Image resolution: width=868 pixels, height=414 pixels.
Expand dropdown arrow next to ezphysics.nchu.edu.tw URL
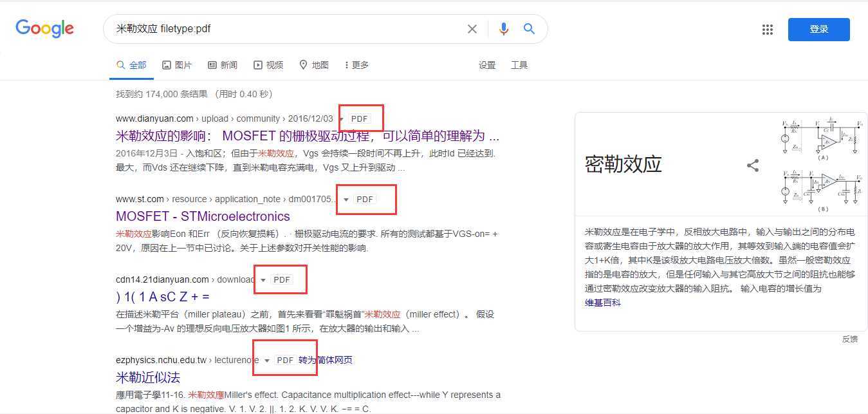tap(267, 361)
